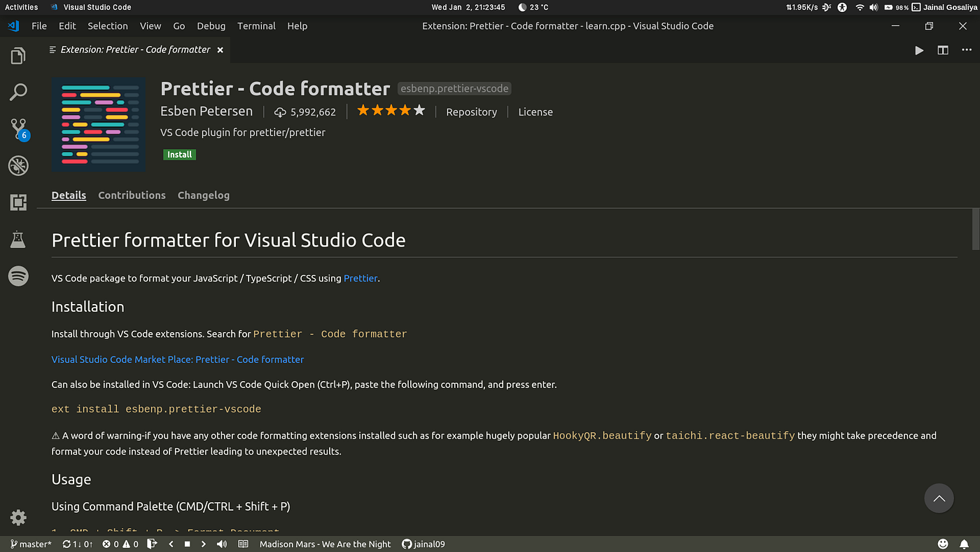This screenshot has height=552, width=980.
Task: Open the accessibility menu in top bar
Action: tap(842, 7)
